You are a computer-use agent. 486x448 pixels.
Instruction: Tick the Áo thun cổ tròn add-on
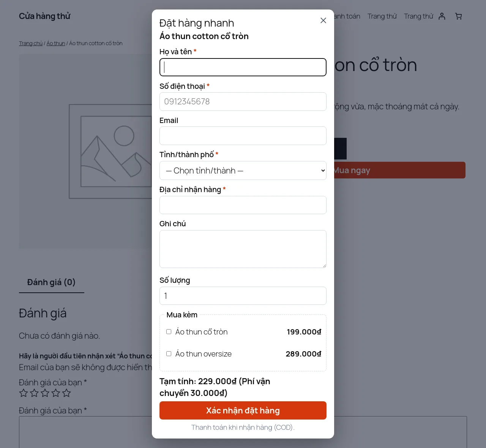pyautogui.click(x=169, y=332)
